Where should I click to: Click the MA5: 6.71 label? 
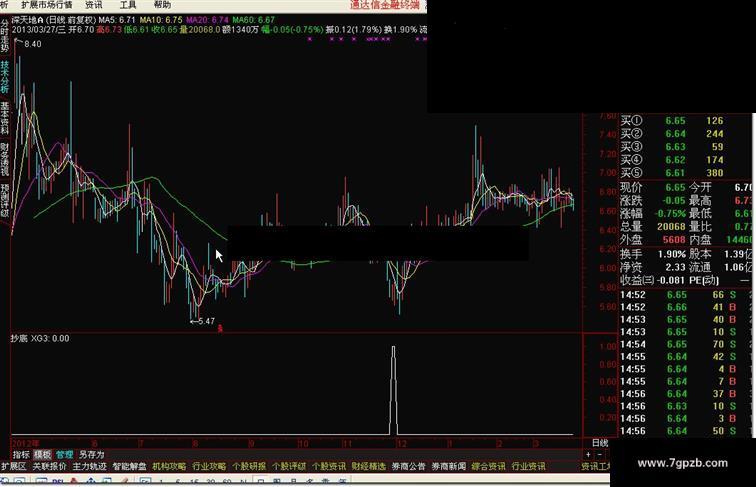coord(117,20)
